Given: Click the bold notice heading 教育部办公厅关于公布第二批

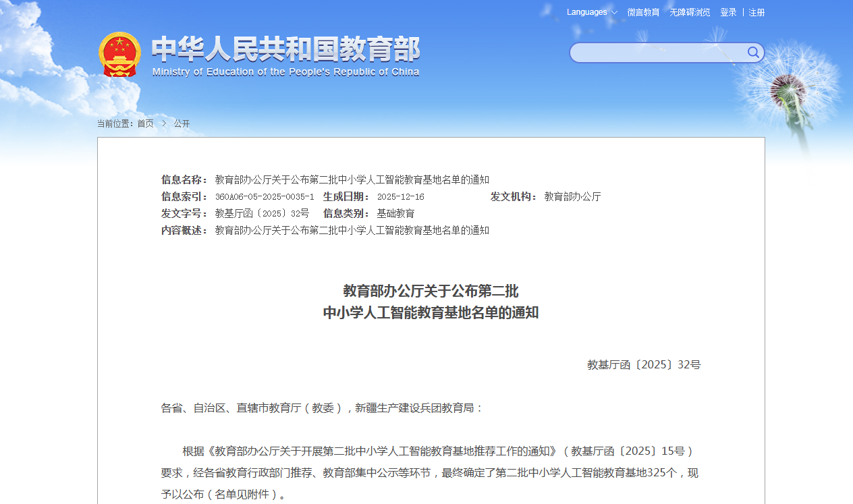Looking at the screenshot, I should [431, 291].
